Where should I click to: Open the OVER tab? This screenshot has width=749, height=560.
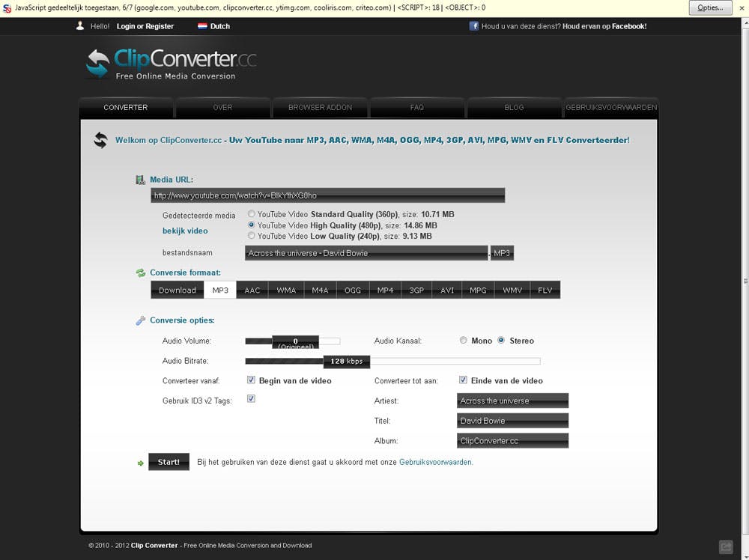point(222,107)
